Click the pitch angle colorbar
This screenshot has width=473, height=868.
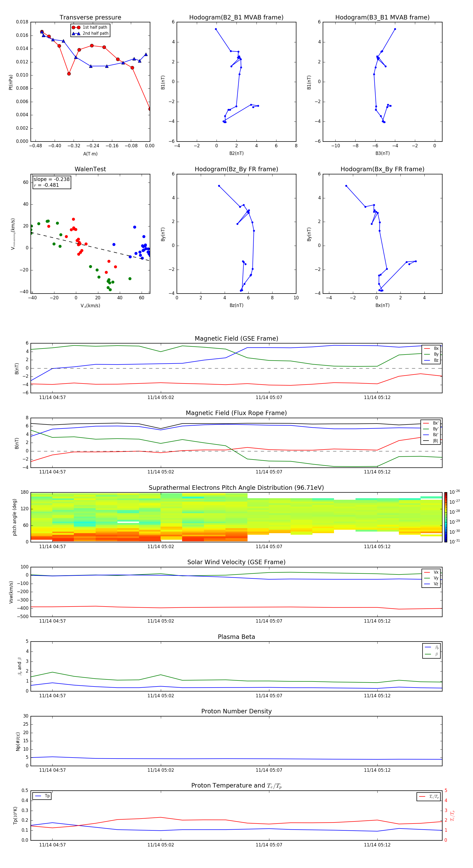445,517
